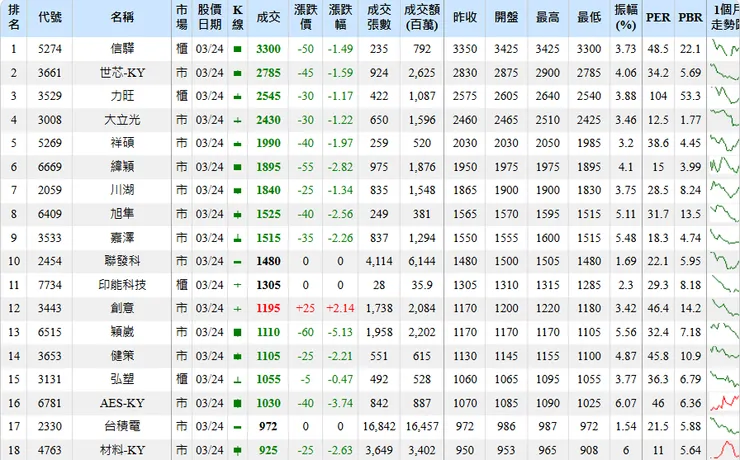Click the K線 candlestick icon for 祥碩

click(237, 143)
